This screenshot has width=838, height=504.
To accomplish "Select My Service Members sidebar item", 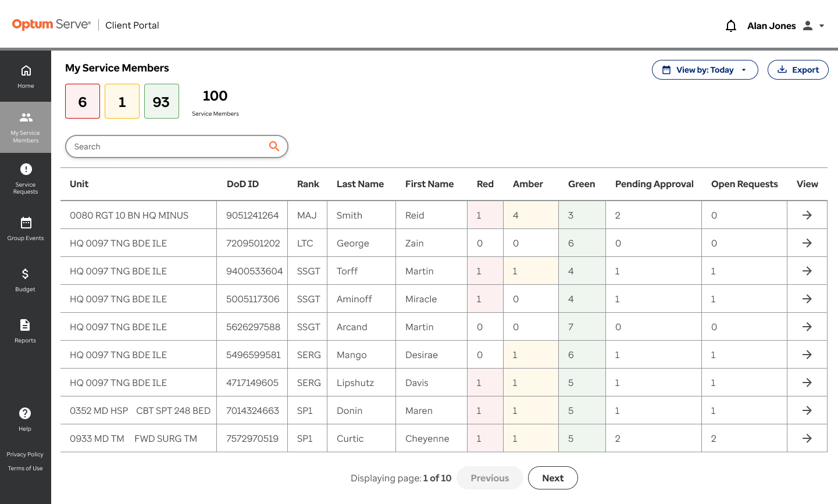I will pos(26,127).
